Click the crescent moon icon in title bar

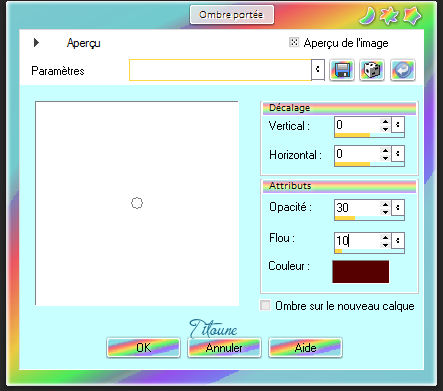368,16
